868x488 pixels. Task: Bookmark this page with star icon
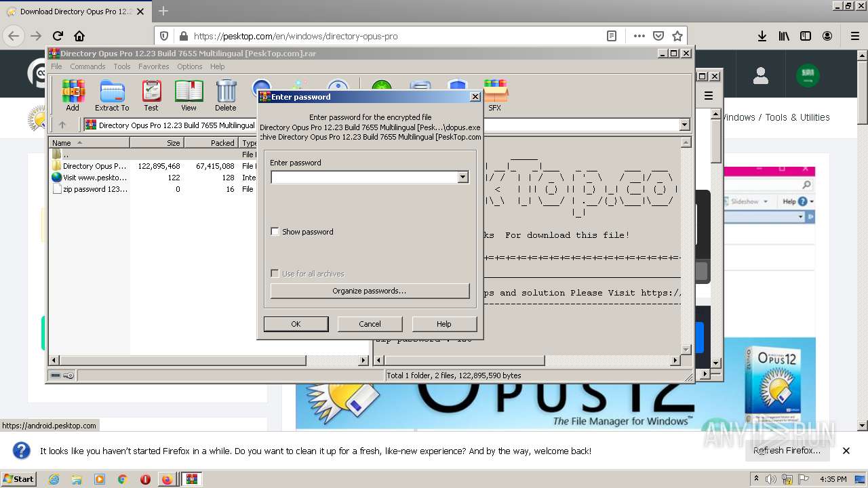[677, 36]
